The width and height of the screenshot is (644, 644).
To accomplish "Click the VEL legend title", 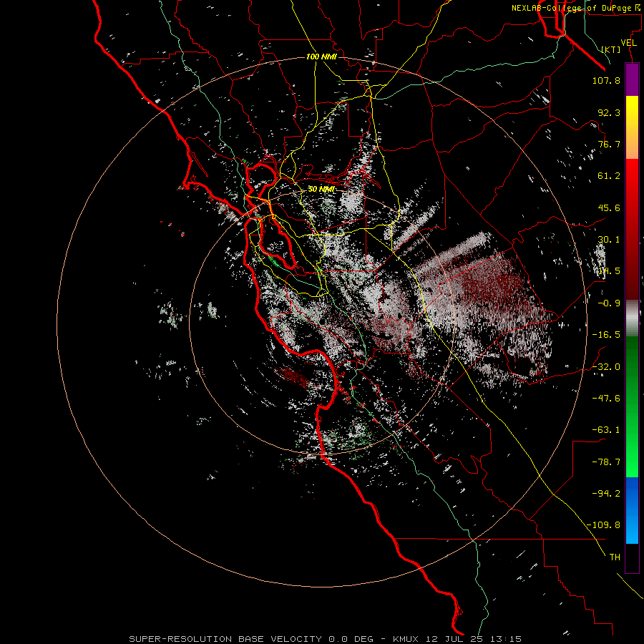I will coord(628,43).
